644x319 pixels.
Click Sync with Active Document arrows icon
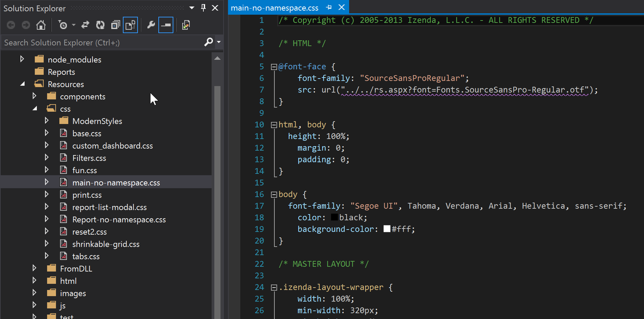[85, 25]
